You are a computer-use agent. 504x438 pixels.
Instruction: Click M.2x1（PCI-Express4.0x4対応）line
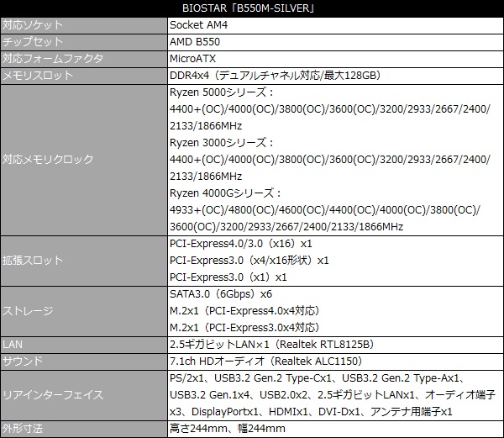(x=245, y=311)
